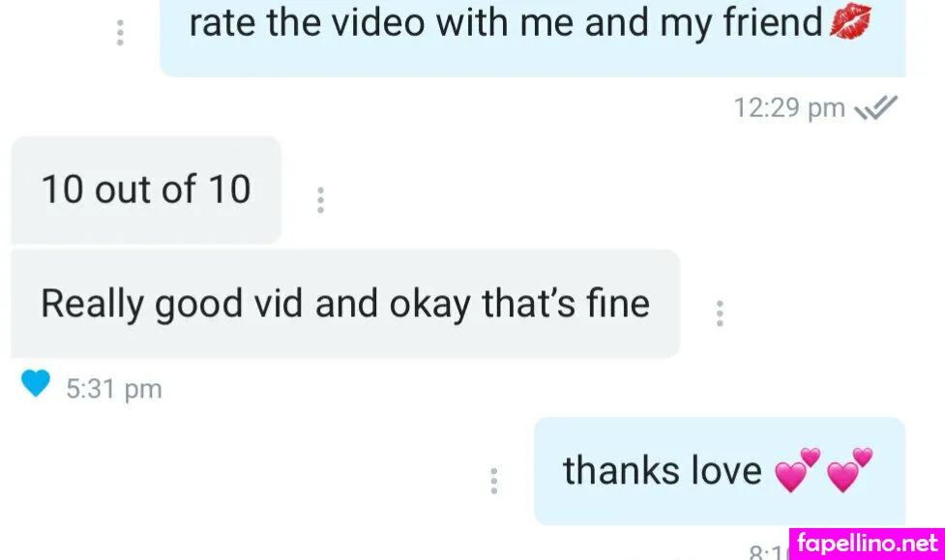This screenshot has width=945, height=560.
Task: Click the second pink two-hearts emoji
Action: pos(850,470)
